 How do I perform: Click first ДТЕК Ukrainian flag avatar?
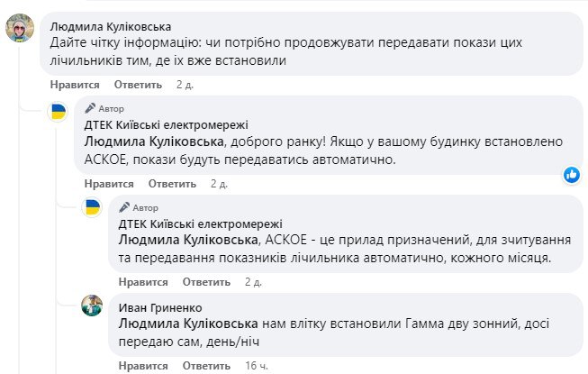click(58, 113)
